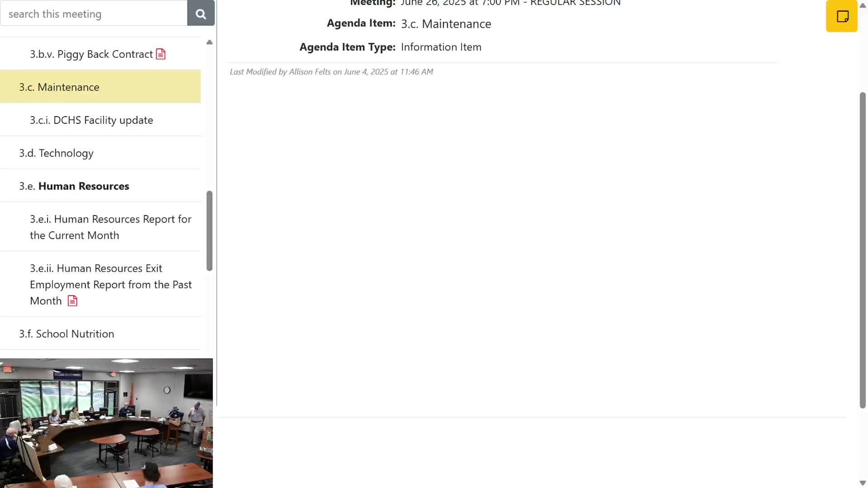Click sidebar scroll up arrow
The height and width of the screenshot is (488, 868).
pyautogui.click(x=209, y=42)
